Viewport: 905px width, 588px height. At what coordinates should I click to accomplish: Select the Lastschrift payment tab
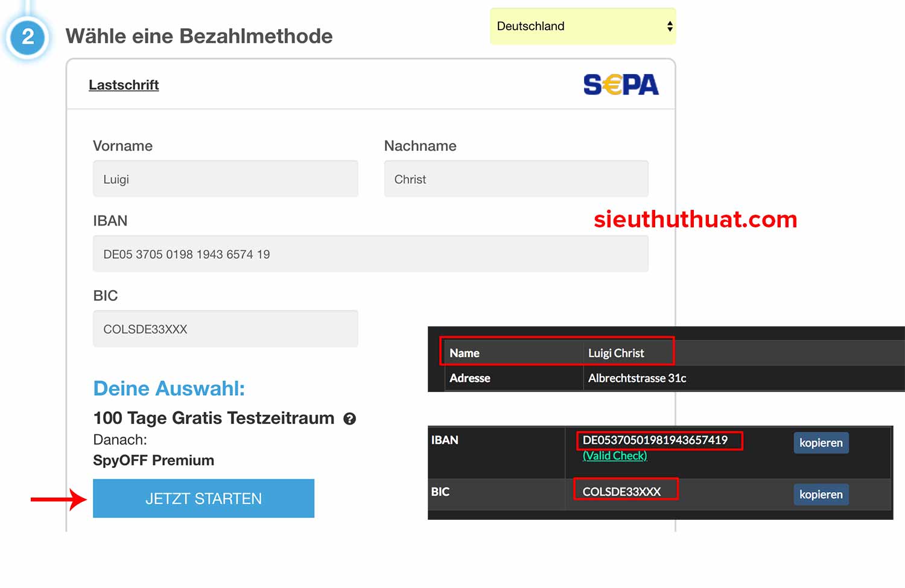(124, 85)
